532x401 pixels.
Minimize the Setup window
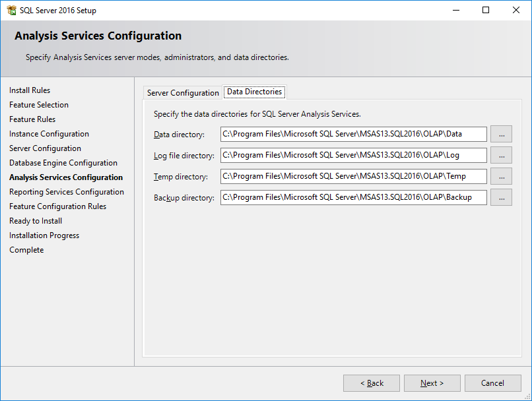[456, 10]
